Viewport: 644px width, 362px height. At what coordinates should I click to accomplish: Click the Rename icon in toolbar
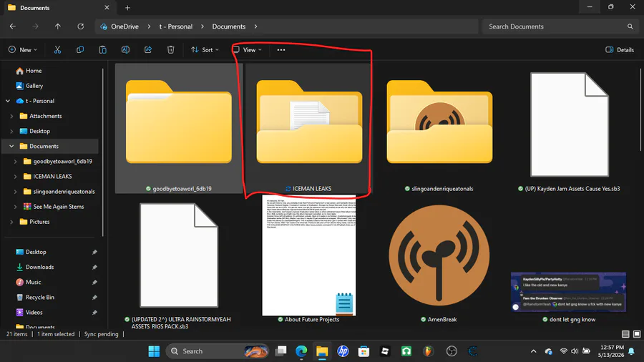click(x=125, y=49)
